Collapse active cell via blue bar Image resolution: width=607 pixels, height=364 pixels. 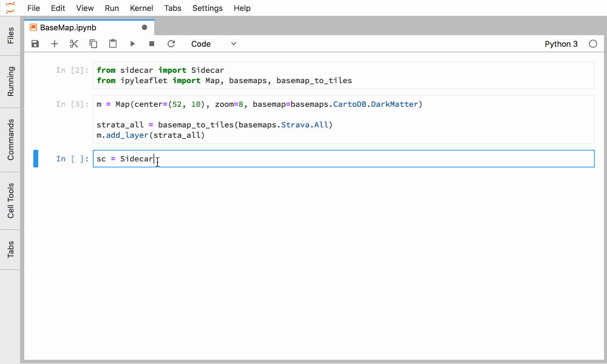(x=36, y=158)
